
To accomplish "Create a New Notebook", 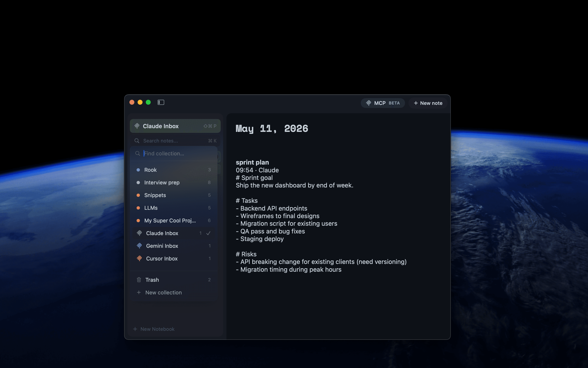I will (154, 329).
